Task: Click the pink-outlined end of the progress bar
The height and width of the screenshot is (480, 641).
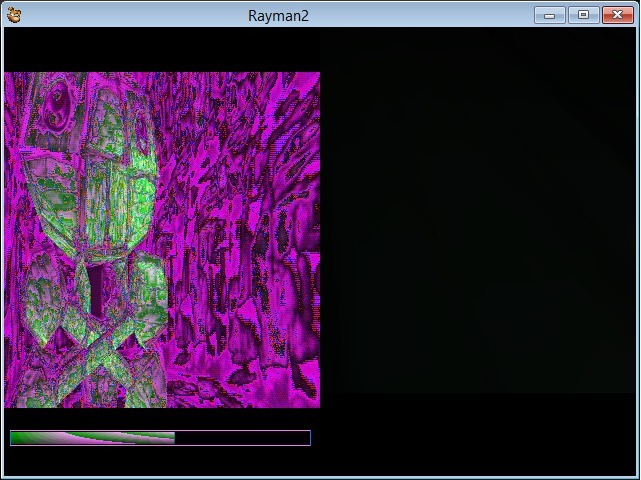Action: 309,438
